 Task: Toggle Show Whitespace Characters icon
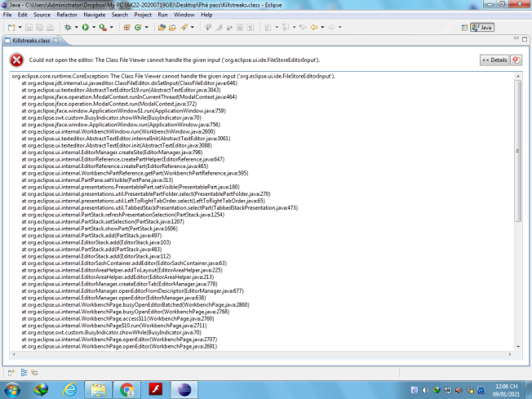250,28
